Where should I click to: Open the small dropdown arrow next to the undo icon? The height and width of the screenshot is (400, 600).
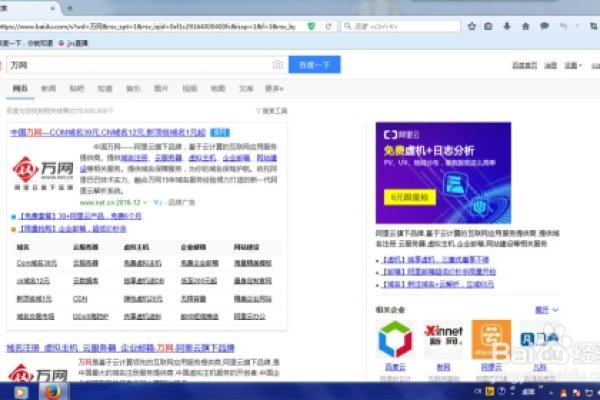point(577,26)
